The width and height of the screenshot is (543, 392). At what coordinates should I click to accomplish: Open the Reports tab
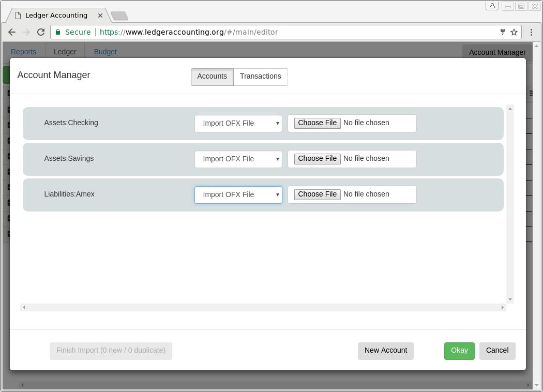[24, 52]
